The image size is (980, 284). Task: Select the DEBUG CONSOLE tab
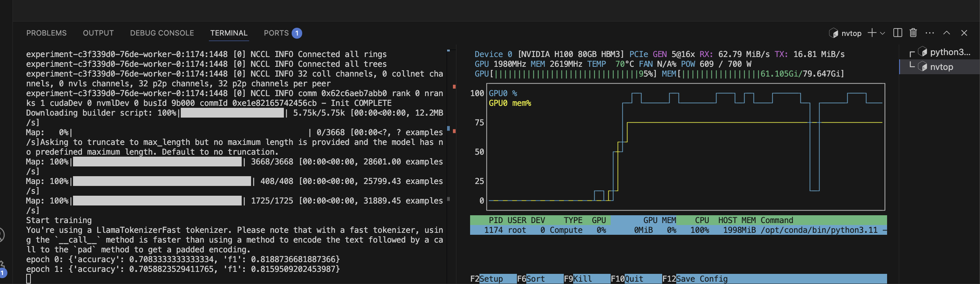(162, 33)
